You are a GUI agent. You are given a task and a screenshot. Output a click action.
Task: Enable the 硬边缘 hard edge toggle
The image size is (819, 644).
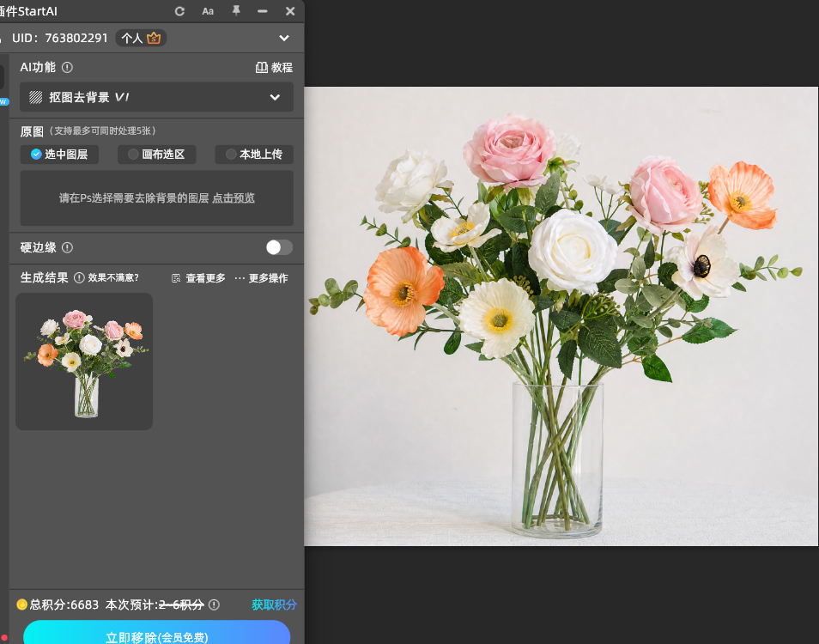point(279,247)
